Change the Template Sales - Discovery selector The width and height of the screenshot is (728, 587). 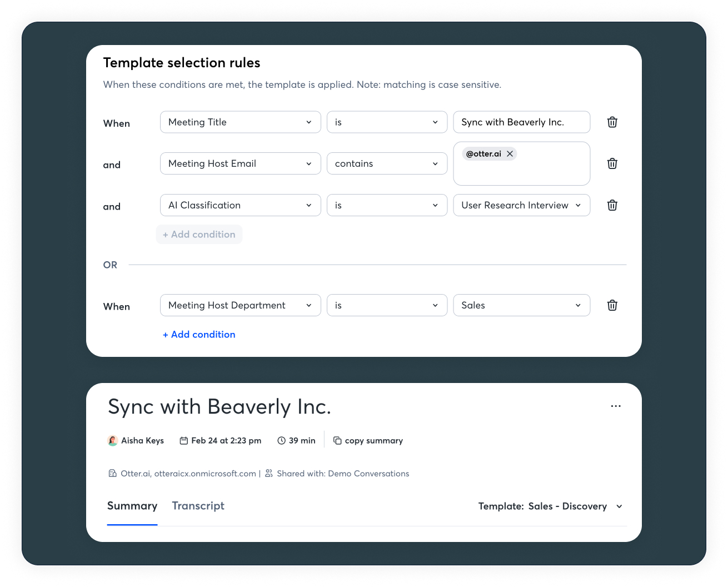[550, 506]
